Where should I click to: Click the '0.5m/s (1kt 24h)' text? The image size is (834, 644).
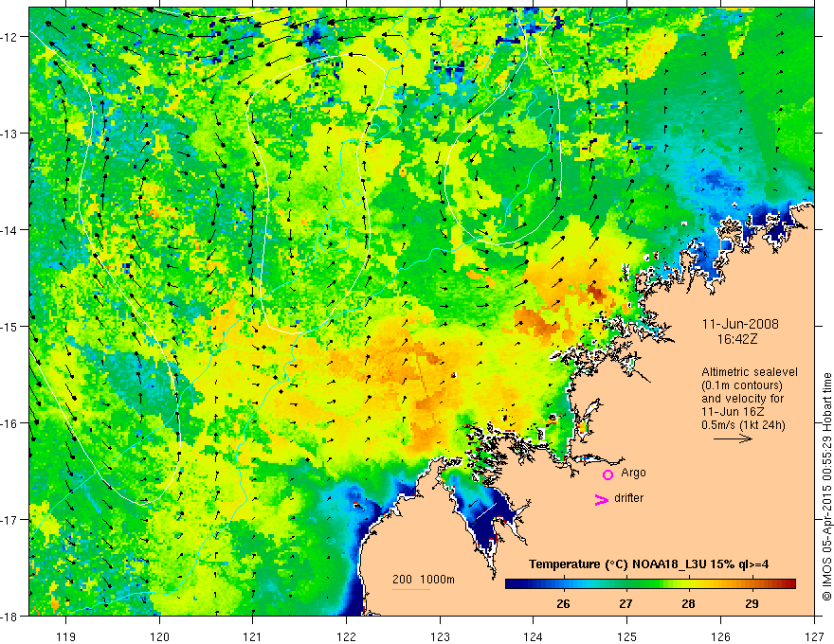pos(743,425)
